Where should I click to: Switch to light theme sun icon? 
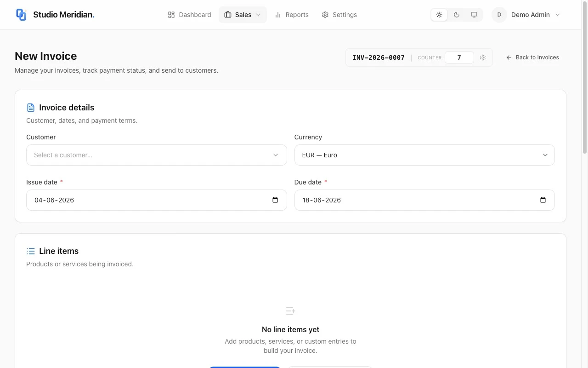point(439,15)
